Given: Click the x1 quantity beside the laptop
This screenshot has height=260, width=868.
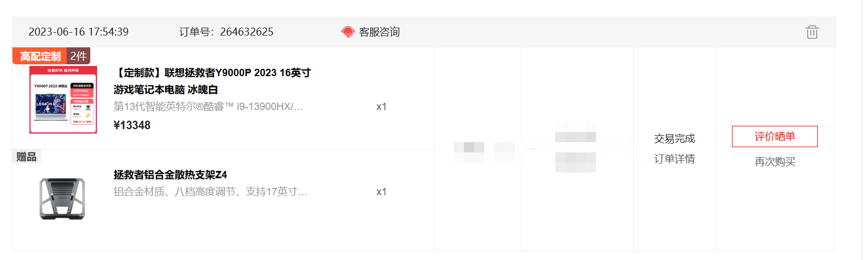Looking at the screenshot, I should 382,107.
